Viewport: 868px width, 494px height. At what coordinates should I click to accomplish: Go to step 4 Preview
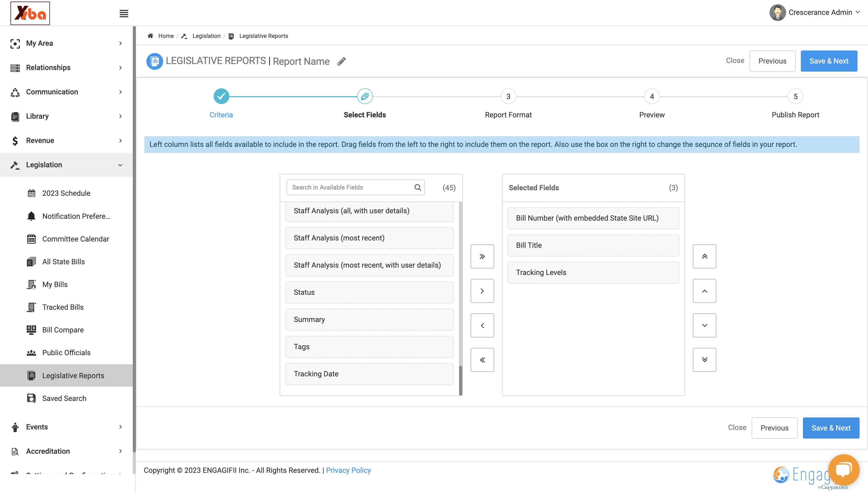(x=652, y=96)
